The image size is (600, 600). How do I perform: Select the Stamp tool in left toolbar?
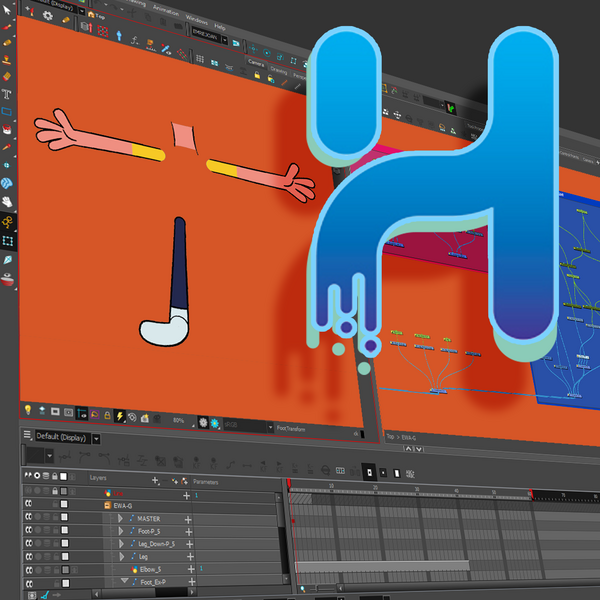click(x=7, y=60)
